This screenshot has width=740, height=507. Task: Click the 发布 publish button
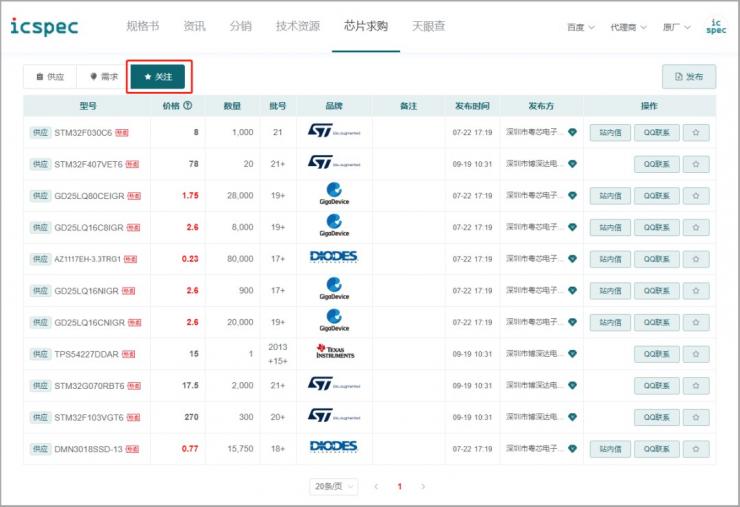click(688, 76)
